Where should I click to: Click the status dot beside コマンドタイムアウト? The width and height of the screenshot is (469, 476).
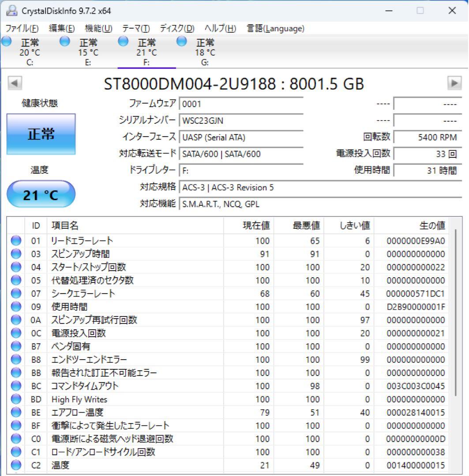pyautogui.click(x=16, y=386)
